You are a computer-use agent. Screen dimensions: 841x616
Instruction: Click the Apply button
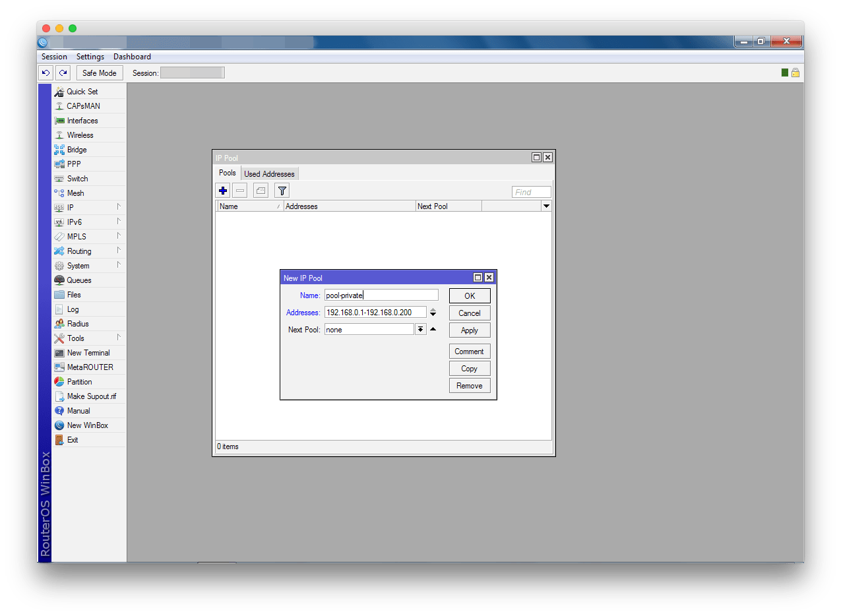tap(470, 330)
